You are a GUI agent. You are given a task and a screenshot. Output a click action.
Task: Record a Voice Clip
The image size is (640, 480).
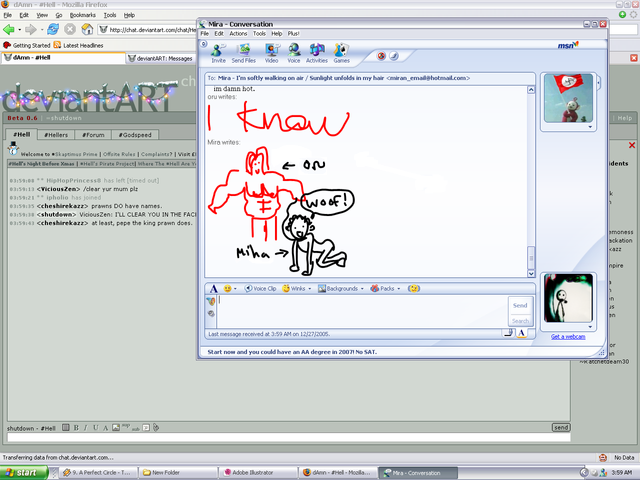260,289
